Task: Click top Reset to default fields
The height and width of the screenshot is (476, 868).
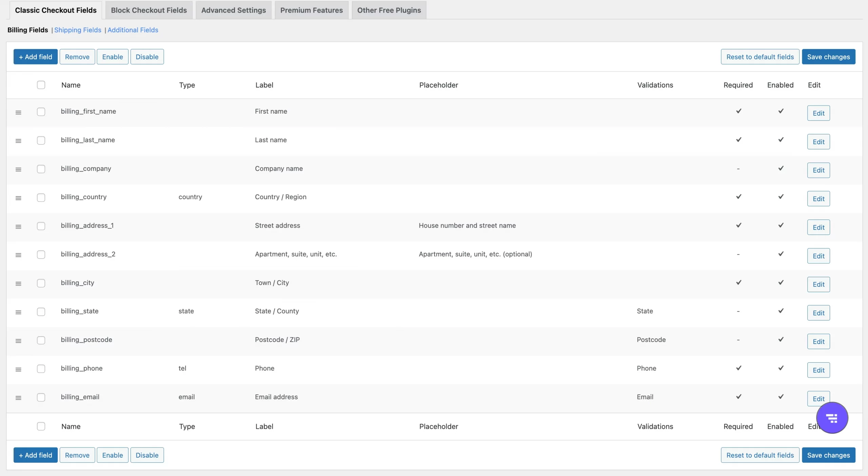Action: pos(760,57)
